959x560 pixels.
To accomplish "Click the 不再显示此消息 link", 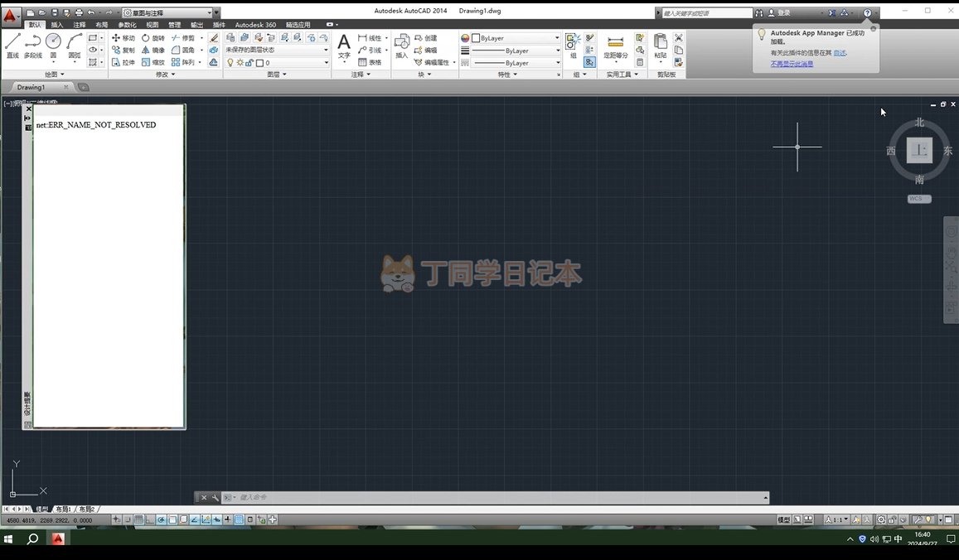I will pos(792,64).
